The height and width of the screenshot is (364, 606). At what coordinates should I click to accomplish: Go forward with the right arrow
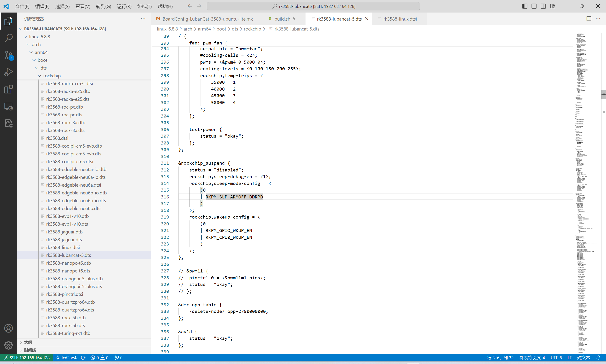click(x=199, y=6)
